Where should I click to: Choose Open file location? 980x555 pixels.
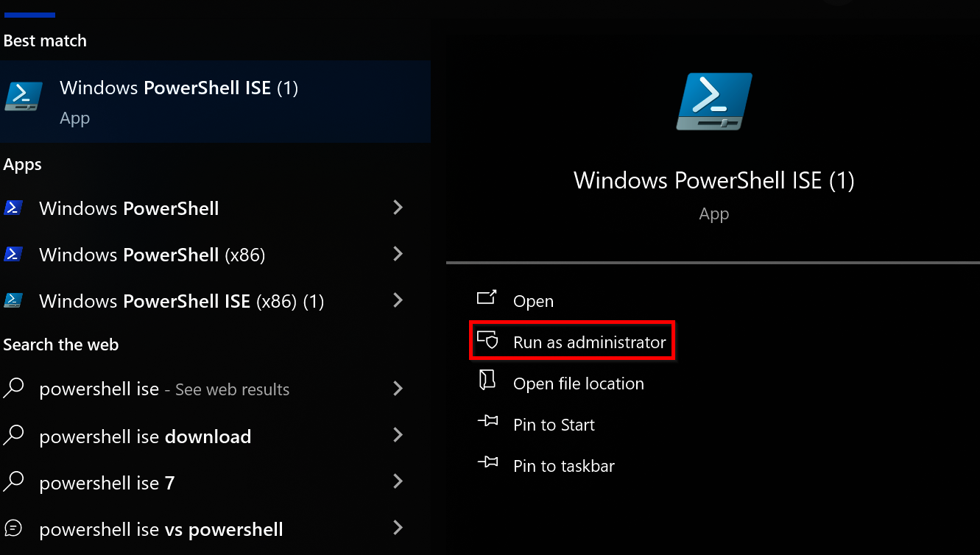pos(579,383)
